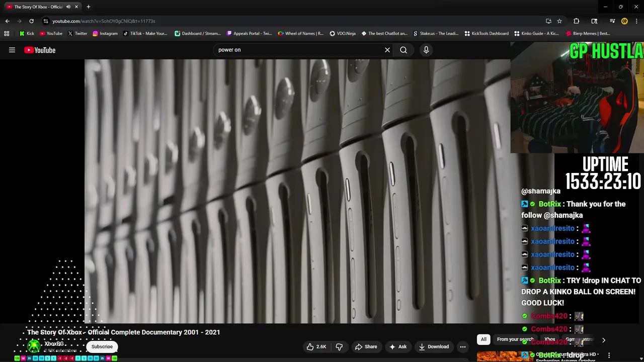The image size is (644, 362).
Task: Click the XboxBG channel name
Action: [54, 344]
